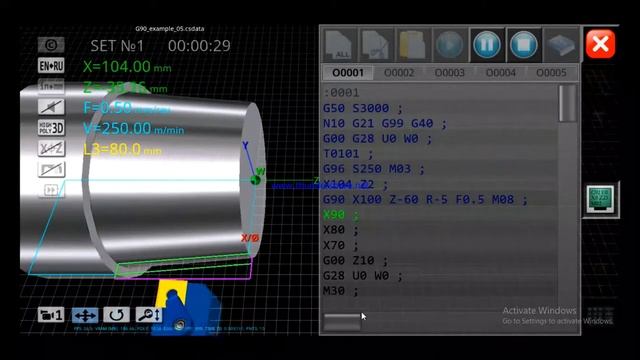The image size is (640, 360).
Task: Click the Play simulation button
Action: (x=449, y=45)
